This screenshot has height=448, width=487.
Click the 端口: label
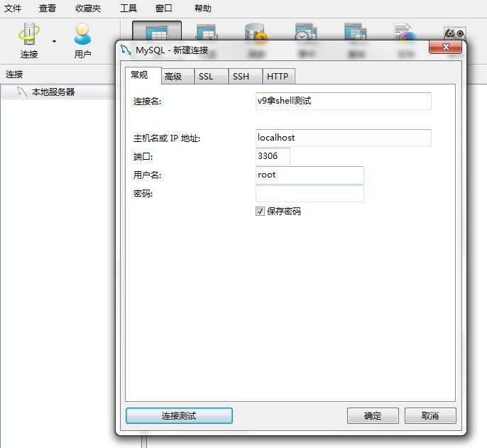(143, 157)
